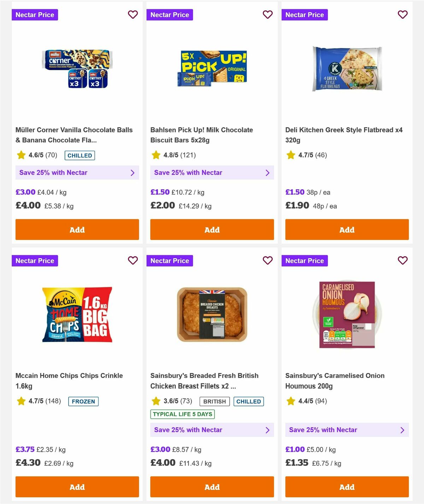Favourite the Müller Corner Vanilla Chocolate Balls
This screenshot has height=504, width=424.
click(x=133, y=14)
